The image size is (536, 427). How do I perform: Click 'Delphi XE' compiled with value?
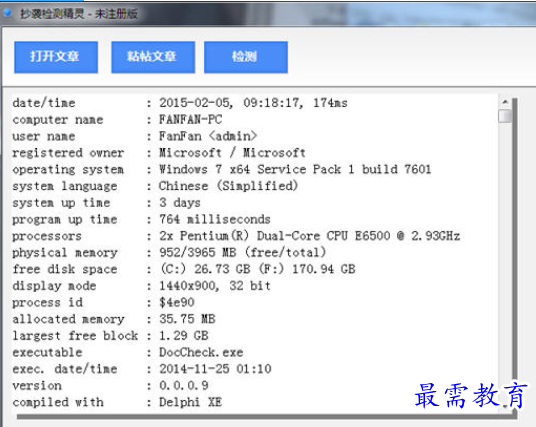coord(190,402)
